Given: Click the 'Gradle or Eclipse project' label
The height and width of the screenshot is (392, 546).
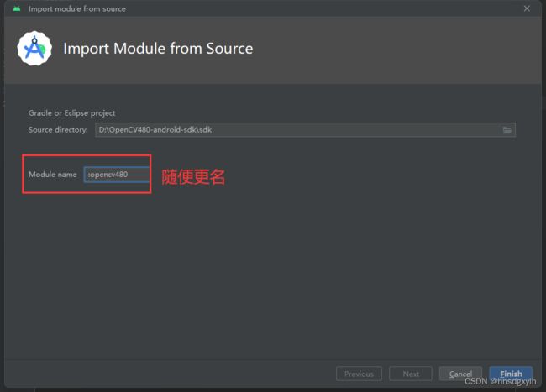Looking at the screenshot, I should click(71, 113).
